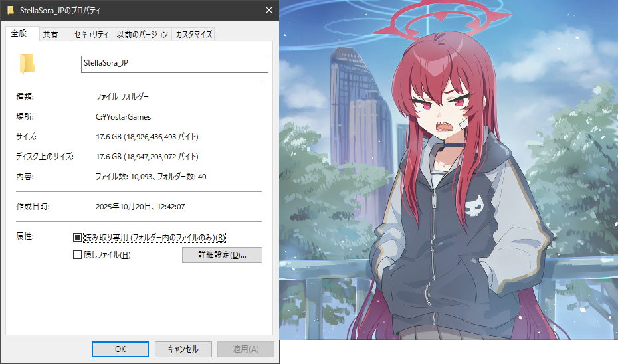Switch to the 共有 tab
Screen dimensions: 618x364
51,35
